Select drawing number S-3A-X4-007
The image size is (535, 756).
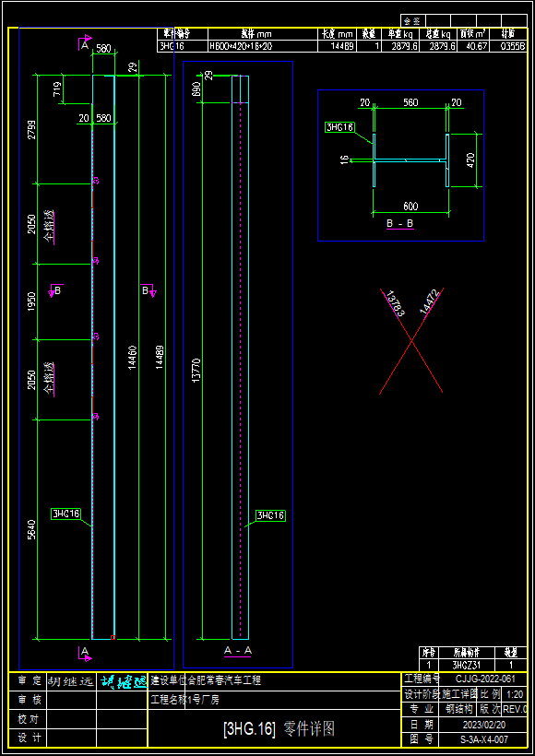(484, 738)
